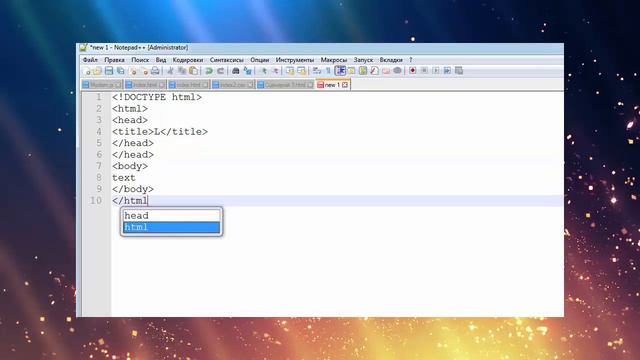Create a new document via toolbar icon

[x=87, y=71]
